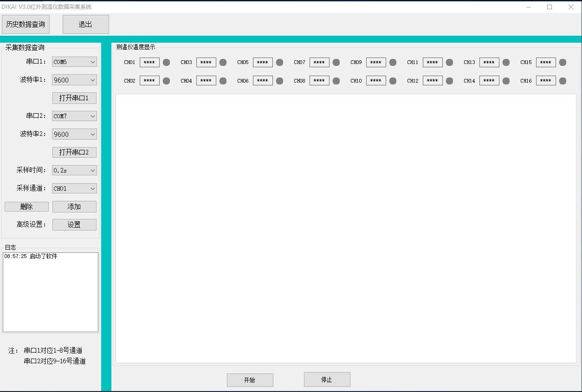Open advanced settings with 设置 button
Screen dimensions: 582x392
click(74, 225)
